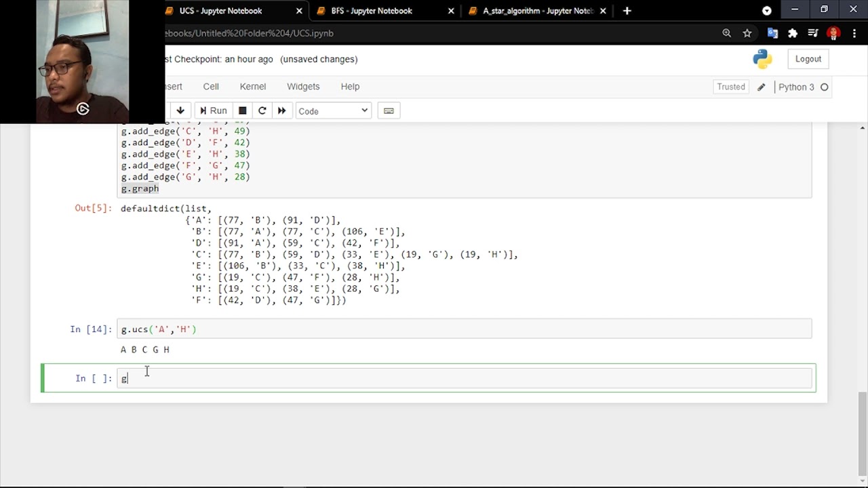Screen dimensions: 868x488
Task: Click the defaultdict(list, output text
Action: pos(166,208)
